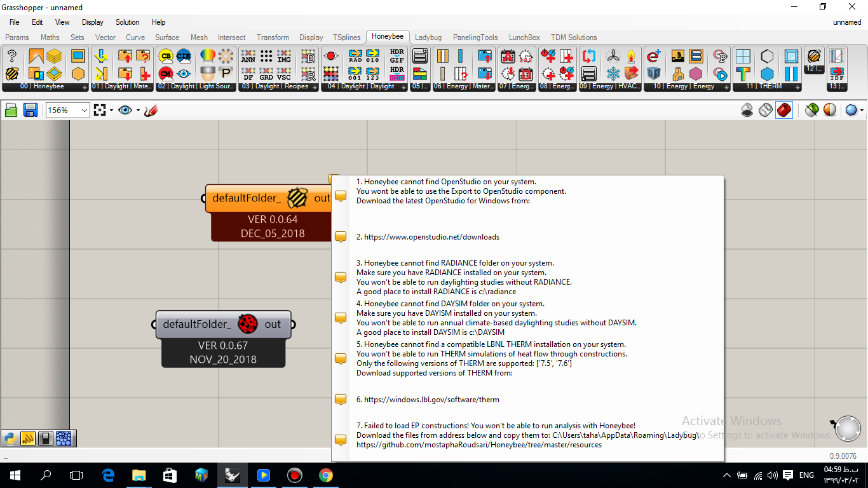Screen dimensions: 868x488
Task: Click the windows.lbl.gov THERM link
Action: tap(431, 400)
